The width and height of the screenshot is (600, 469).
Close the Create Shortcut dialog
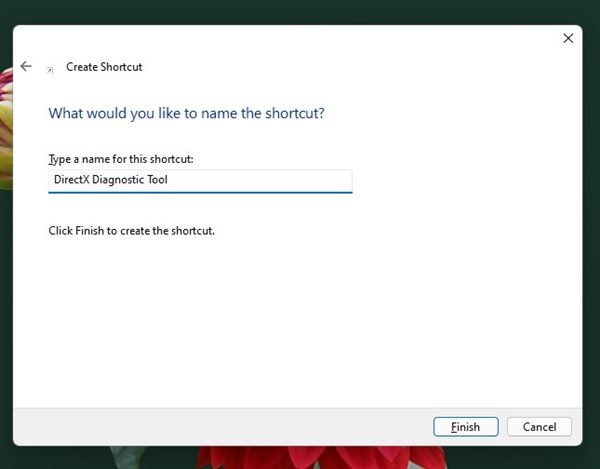click(x=568, y=38)
